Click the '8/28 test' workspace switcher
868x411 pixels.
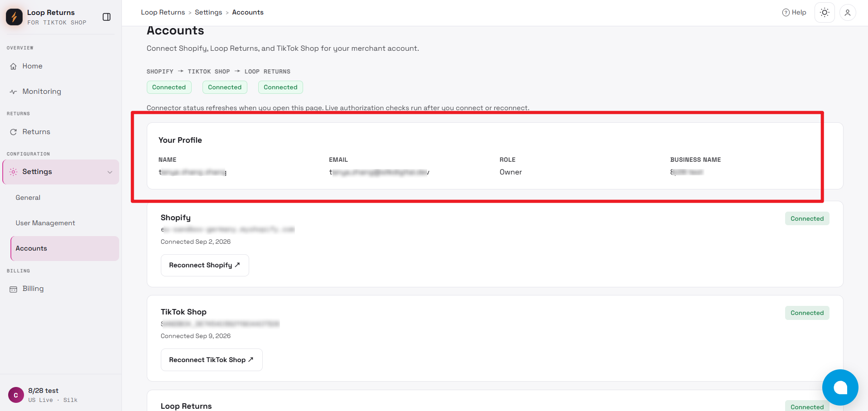point(61,395)
